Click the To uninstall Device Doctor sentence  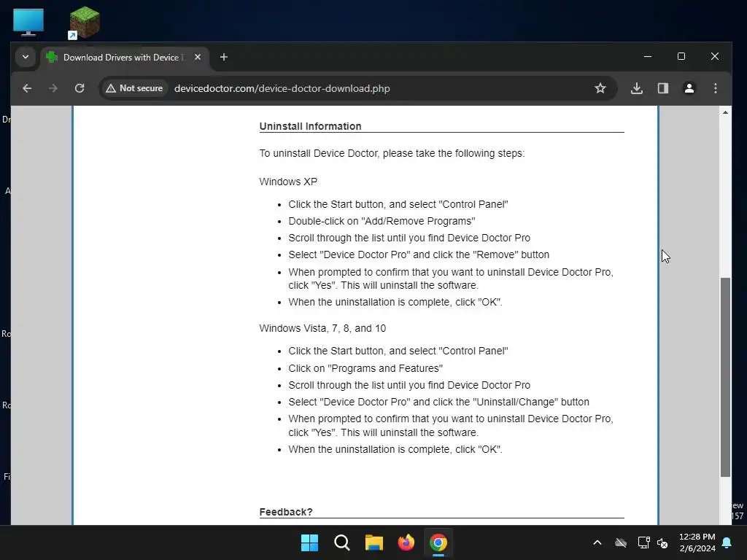392,153
